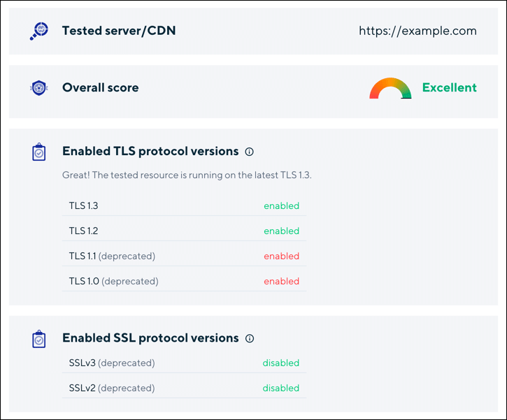Screen dimensions: 507x420
Task: Click the enabled status for TLS 1.3
Action: tap(281, 206)
